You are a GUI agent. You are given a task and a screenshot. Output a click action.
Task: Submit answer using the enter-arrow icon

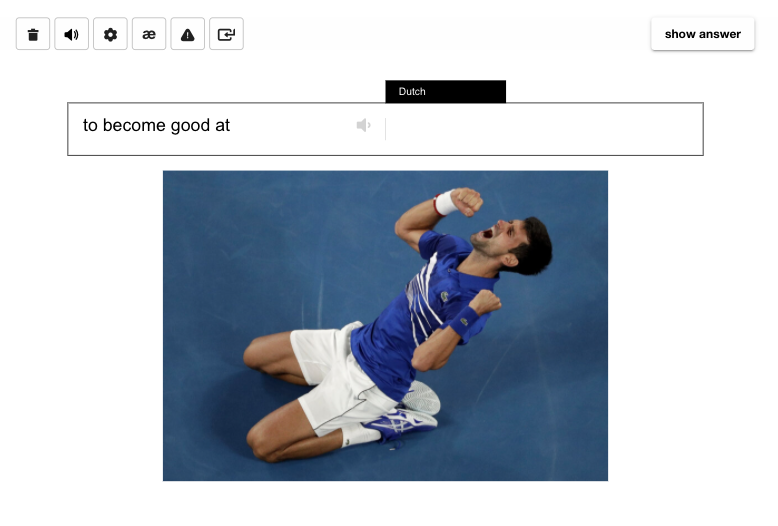[226, 34]
